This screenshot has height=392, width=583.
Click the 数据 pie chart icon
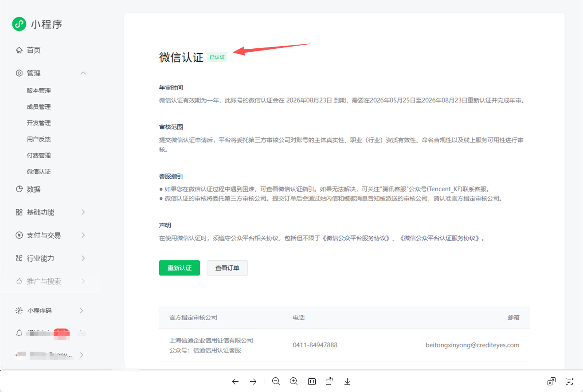point(19,189)
